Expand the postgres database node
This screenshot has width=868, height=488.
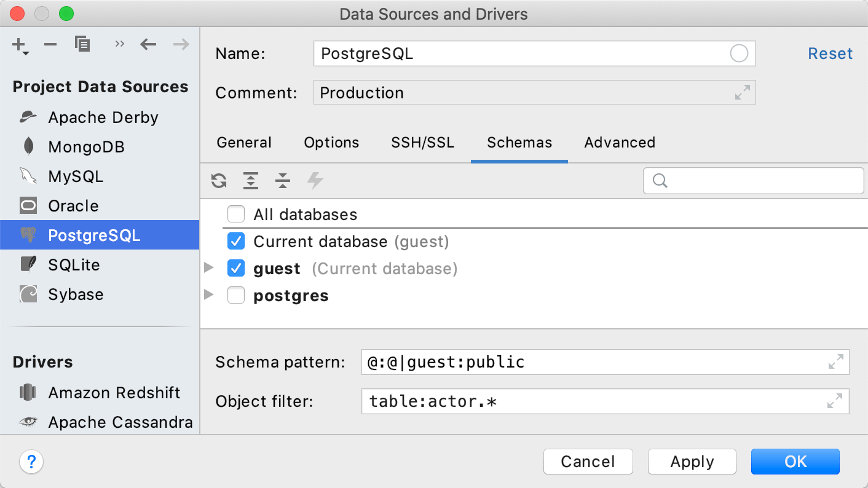pyautogui.click(x=209, y=295)
